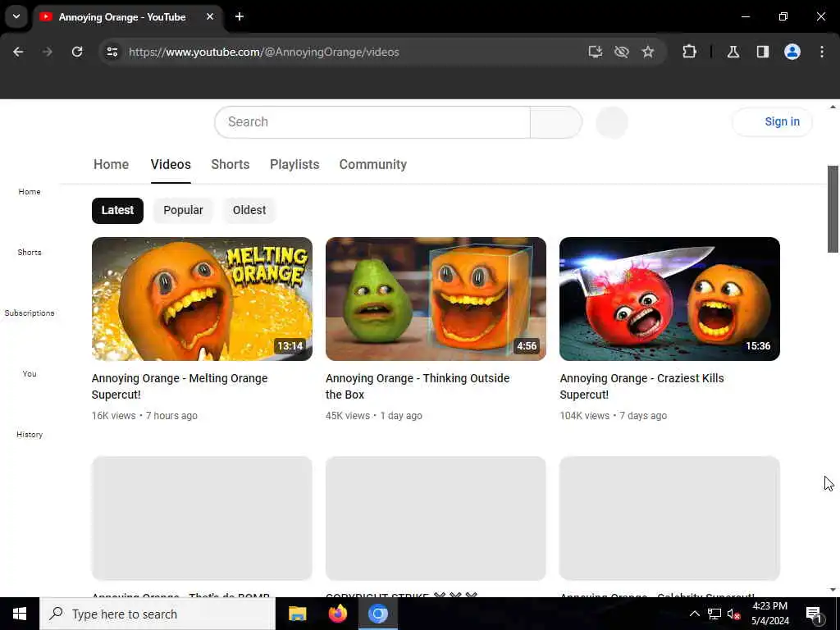Open the channel Shorts tab

click(x=231, y=164)
